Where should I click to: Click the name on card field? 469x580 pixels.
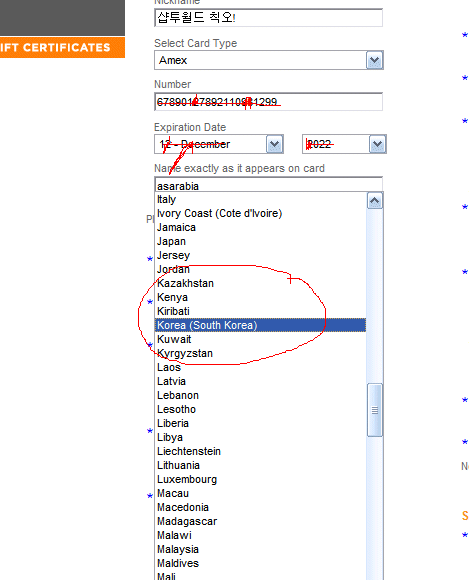pos(269,185)
